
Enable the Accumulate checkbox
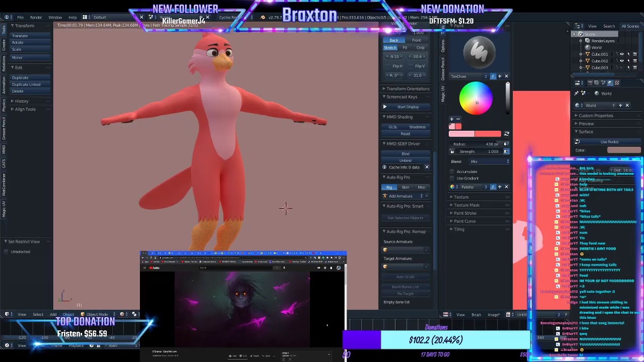click(x=452, y=171)
